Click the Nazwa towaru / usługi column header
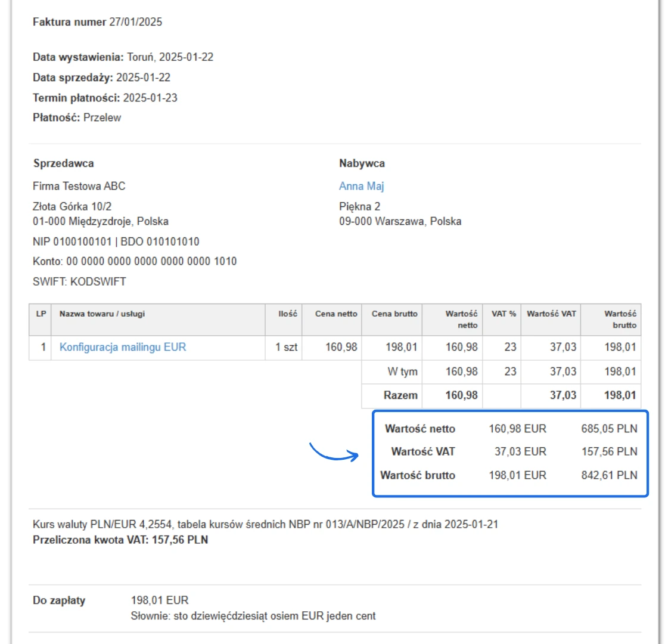665x644 pixels. pos(102,314)
